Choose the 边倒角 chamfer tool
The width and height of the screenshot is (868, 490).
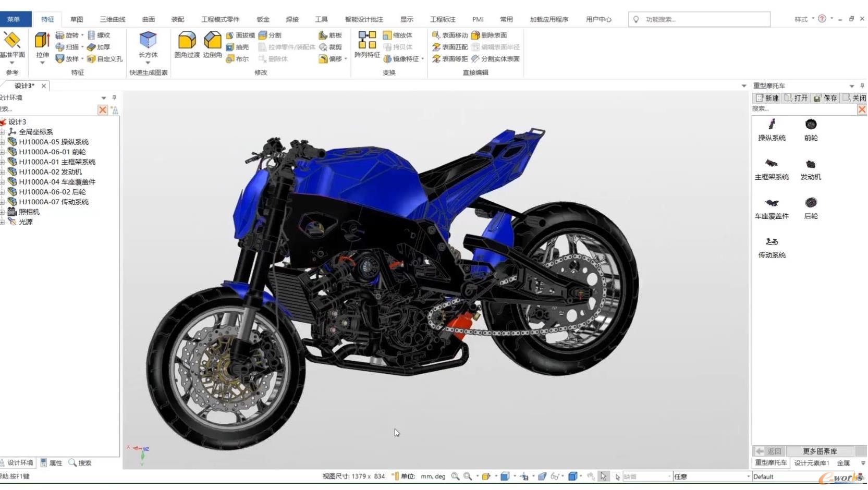[212, 44]
